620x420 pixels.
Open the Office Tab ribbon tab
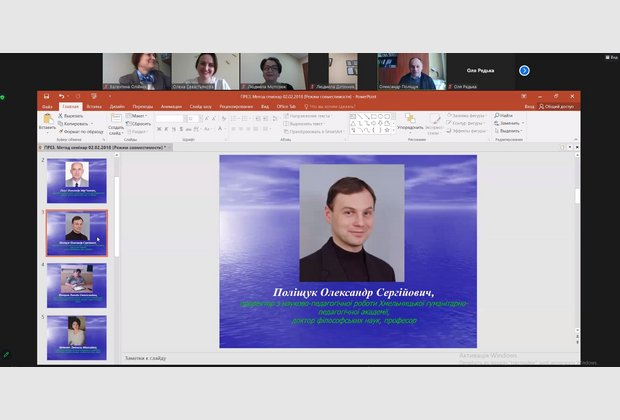point(286,106)
